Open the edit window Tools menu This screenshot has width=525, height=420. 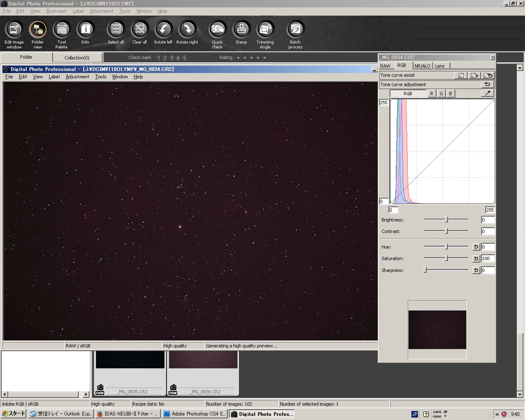[x=100, y=77]
